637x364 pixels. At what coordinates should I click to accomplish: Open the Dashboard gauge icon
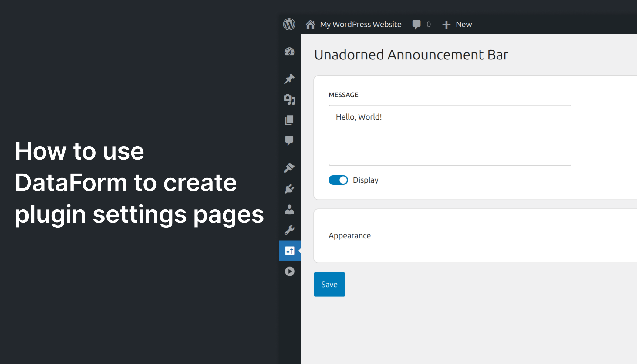289,52
